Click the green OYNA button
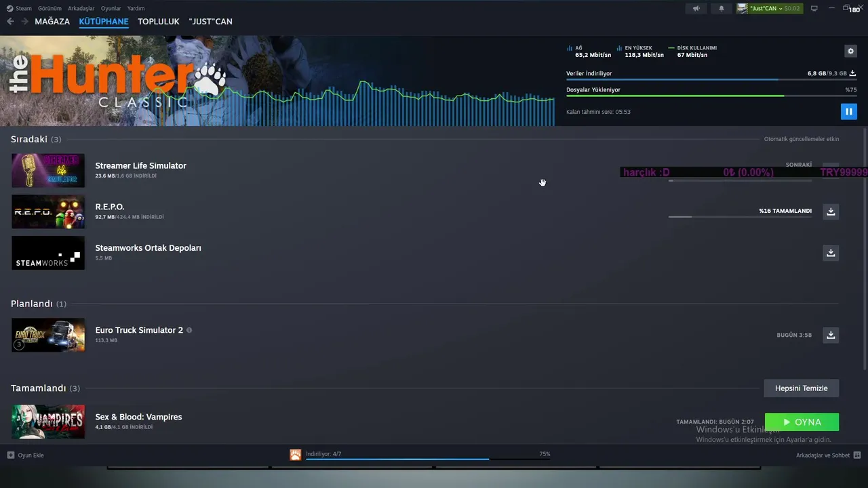The width and height of the screenshot is (868, 488). pos(802,422)
